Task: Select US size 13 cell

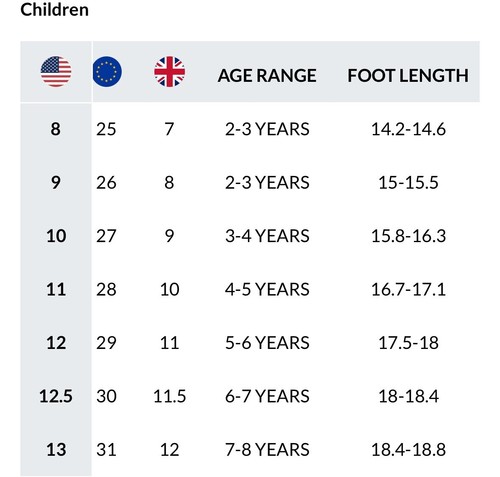Action: 56,449
